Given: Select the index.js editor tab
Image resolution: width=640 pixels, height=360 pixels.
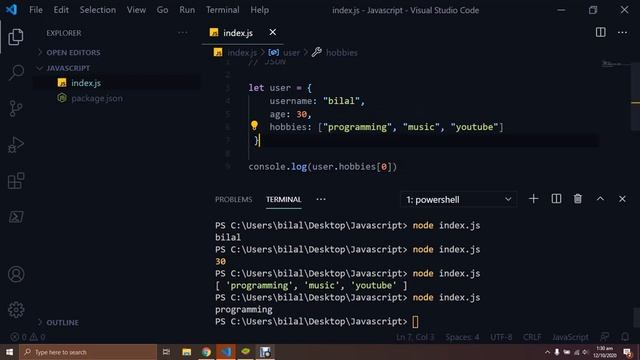Looking at the screenshot, I should click(x=238, y=33).
